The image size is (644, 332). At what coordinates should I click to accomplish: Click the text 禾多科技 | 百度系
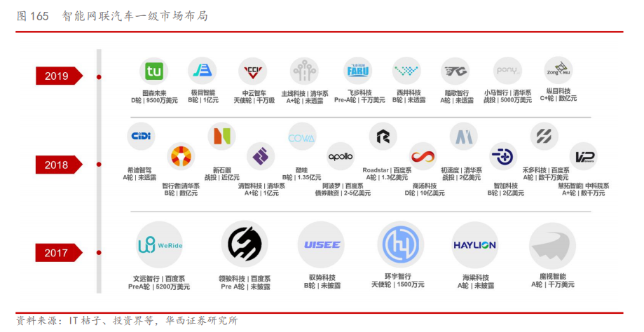click(x=546, y=170)
